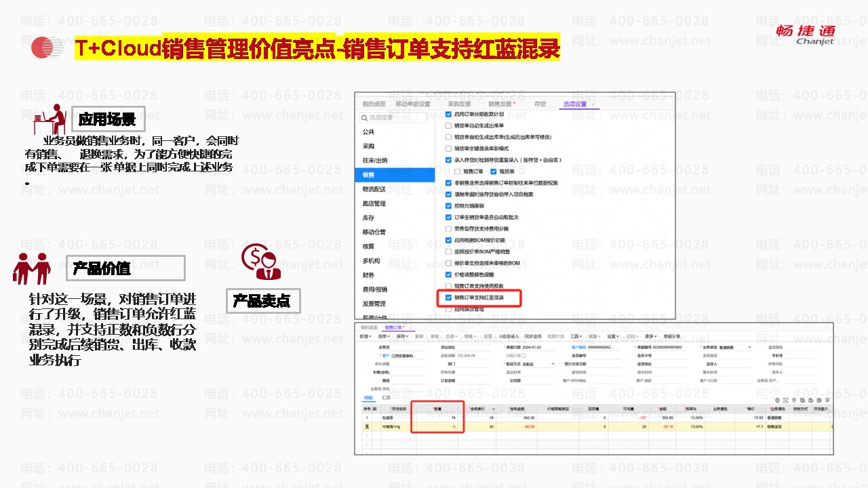Enable 劳务型存货支持费用分摊 checkbox
The width and height of the screenshot is (868, 488).
(x=448, y=228)
